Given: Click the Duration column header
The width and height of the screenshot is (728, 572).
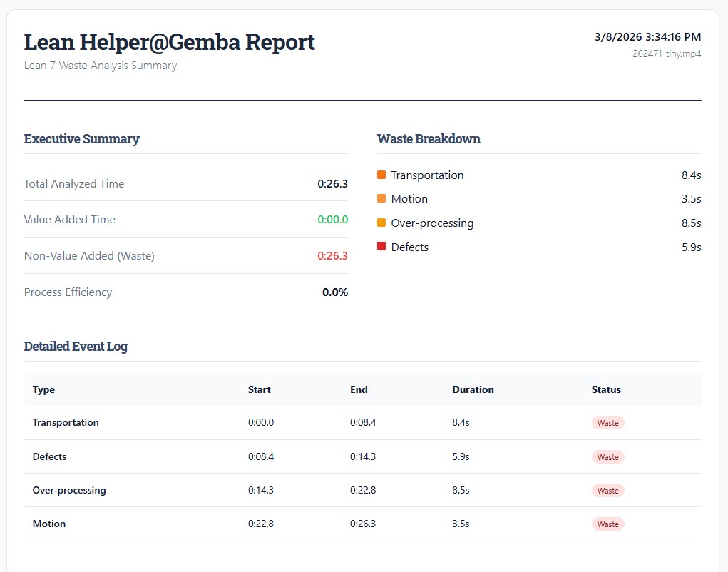Looking at the screenshot, I should [x=473, y=389].
